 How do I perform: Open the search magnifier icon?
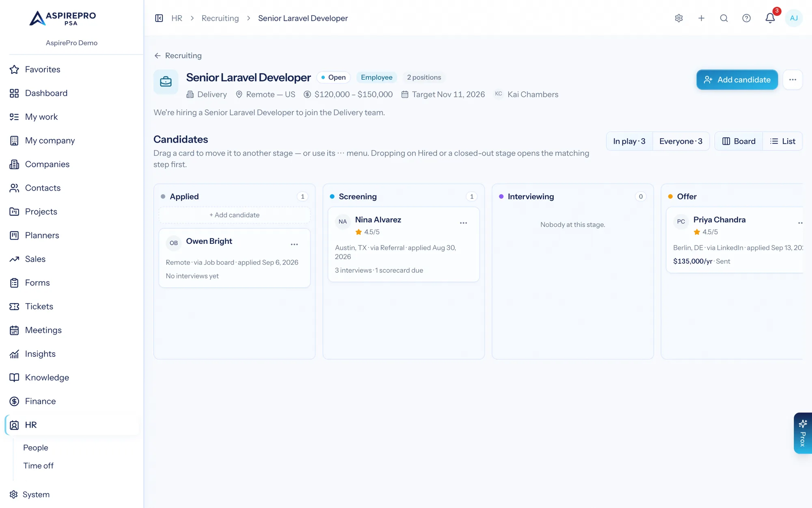(724, 18)
